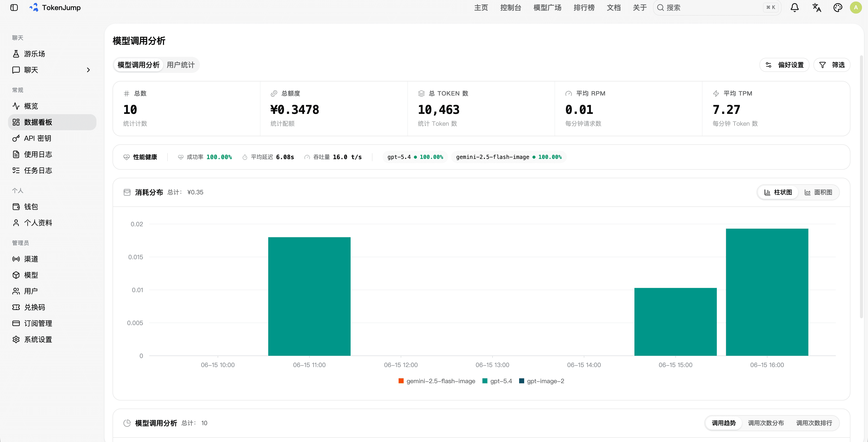Screen dimensions: 868x442
Task: Toggle the sidebar collapse icon
Action: 14,8
